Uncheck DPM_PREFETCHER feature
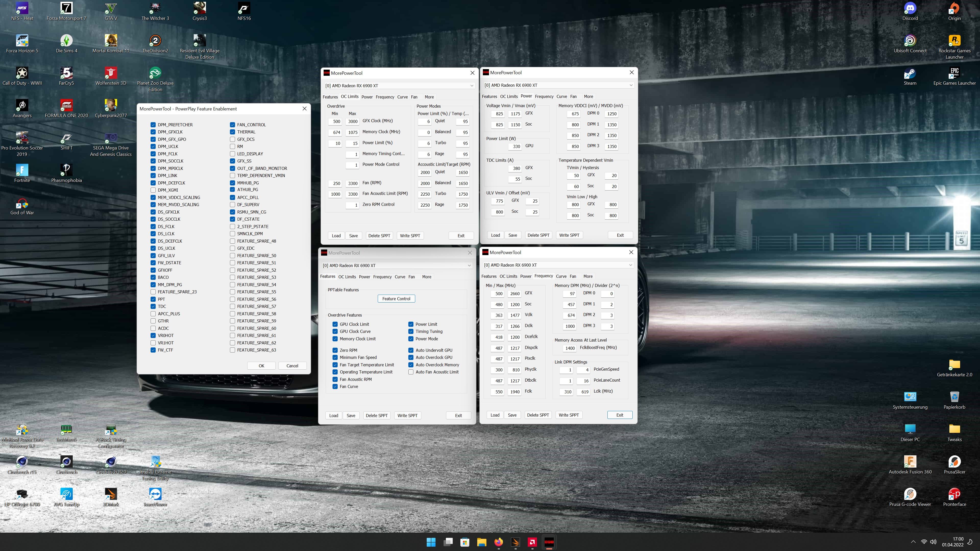 click(153, 125)
